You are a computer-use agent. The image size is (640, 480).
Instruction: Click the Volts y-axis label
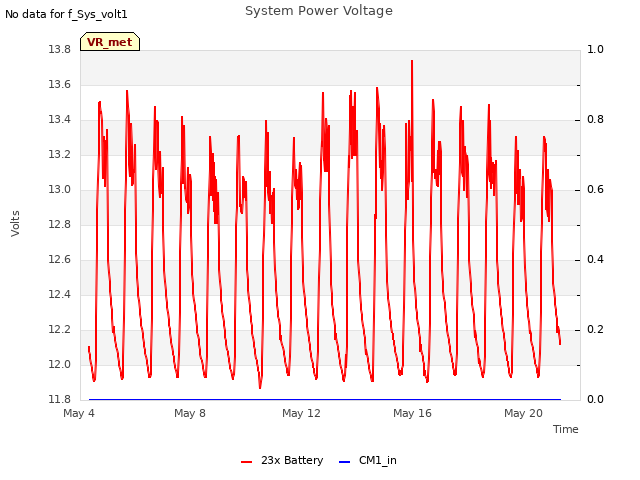[15, 224]
